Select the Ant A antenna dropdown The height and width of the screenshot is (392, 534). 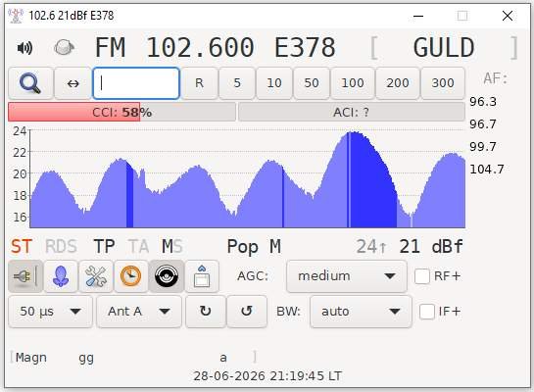139,312
